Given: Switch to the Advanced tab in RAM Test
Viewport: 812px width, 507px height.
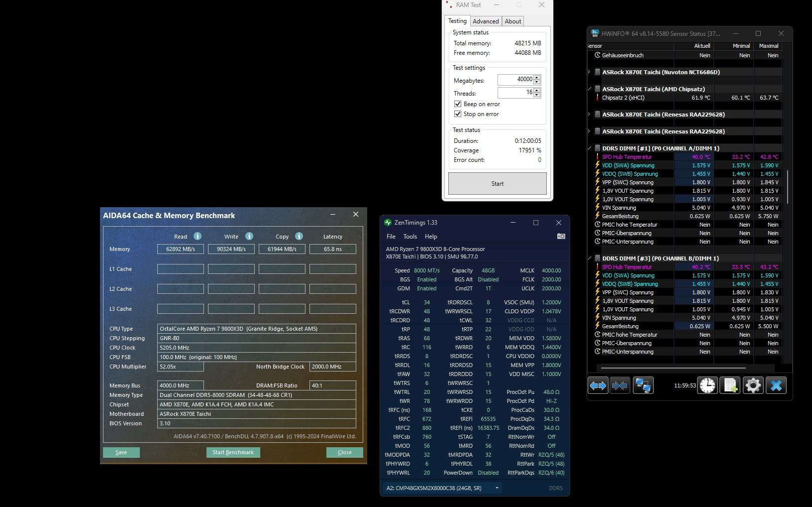Looking at the screenshot, I should (486, 21).
